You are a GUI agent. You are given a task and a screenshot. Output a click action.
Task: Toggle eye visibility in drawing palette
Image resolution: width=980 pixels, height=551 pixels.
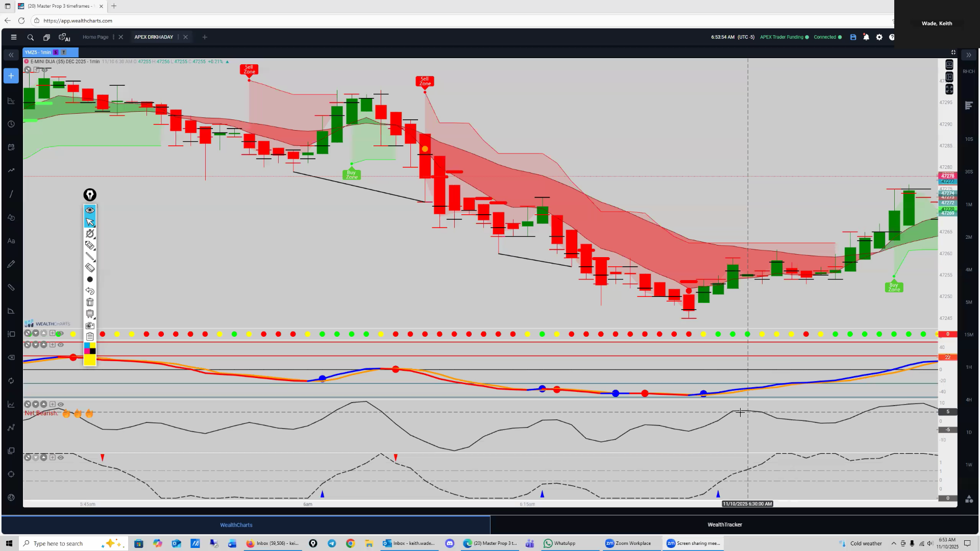(90, 210)
